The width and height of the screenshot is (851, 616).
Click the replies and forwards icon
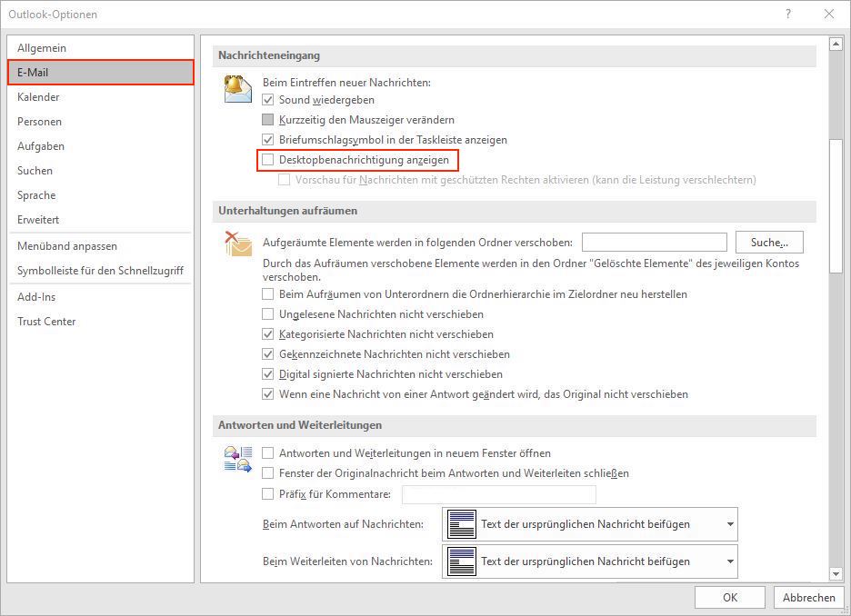pyautogui.click(x=238, y=459)
